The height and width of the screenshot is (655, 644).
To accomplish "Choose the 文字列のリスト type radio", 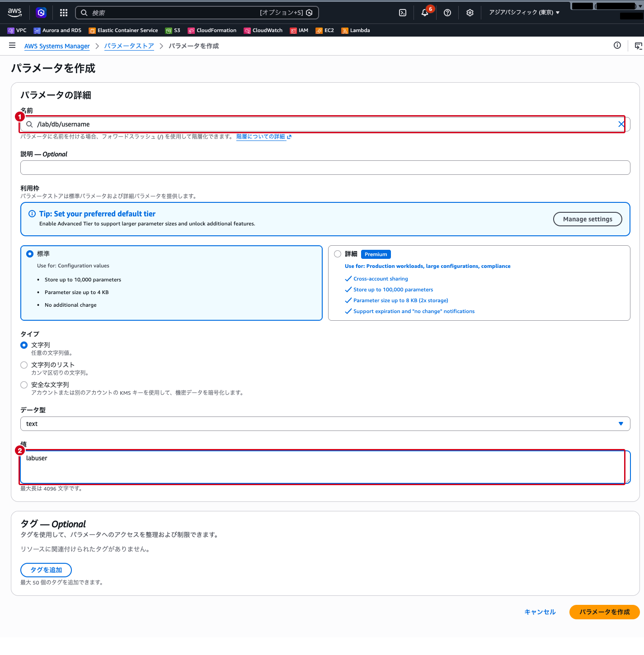I will [24, 365].
